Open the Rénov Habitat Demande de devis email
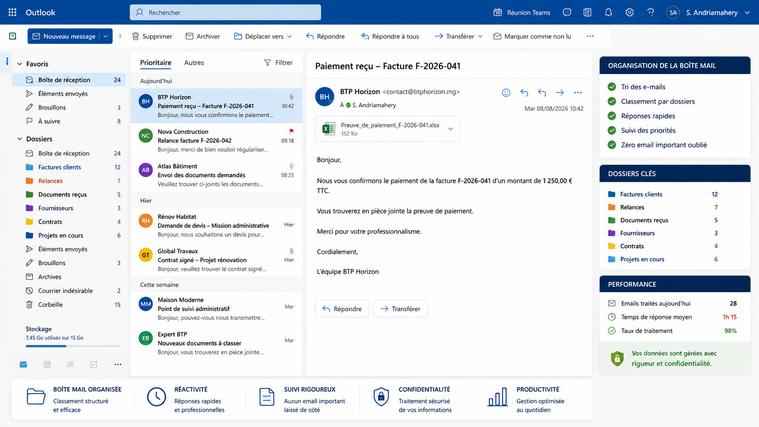Screen dimensions: 759x427 [x=216, y=226]
